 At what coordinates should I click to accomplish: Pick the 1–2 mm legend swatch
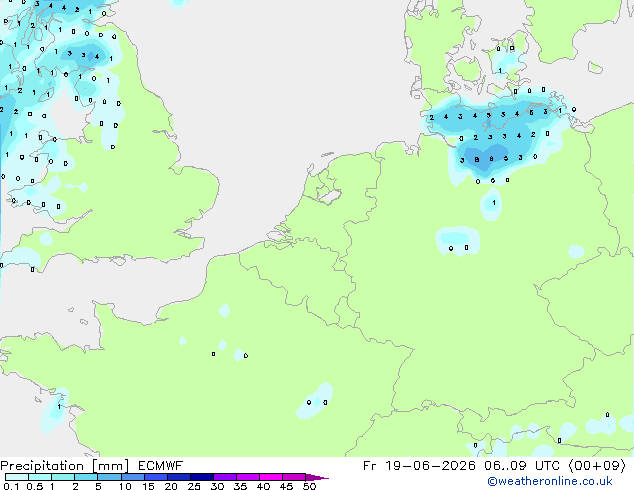63,477
